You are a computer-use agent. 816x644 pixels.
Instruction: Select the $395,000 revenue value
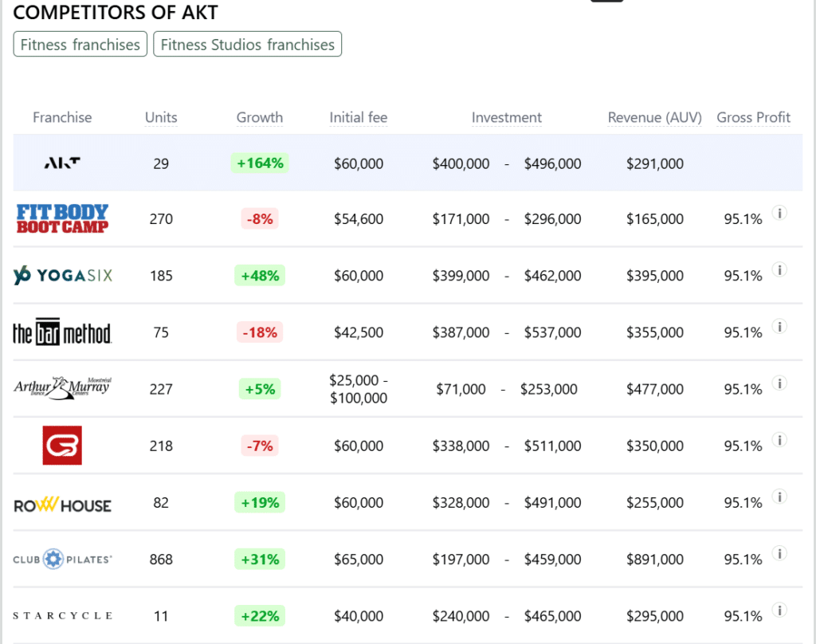click(x=655, y=276)
